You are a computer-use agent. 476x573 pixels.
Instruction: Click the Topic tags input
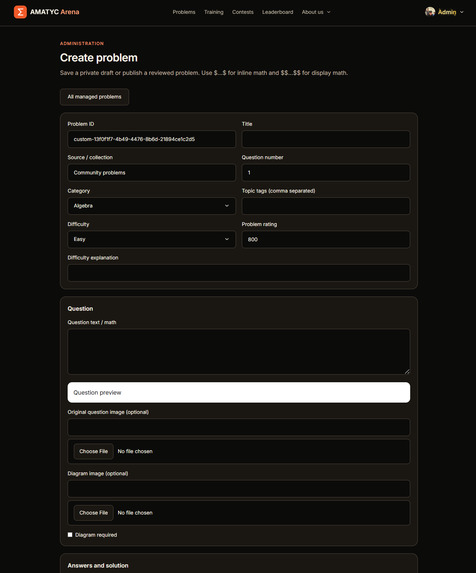point(325,206)
